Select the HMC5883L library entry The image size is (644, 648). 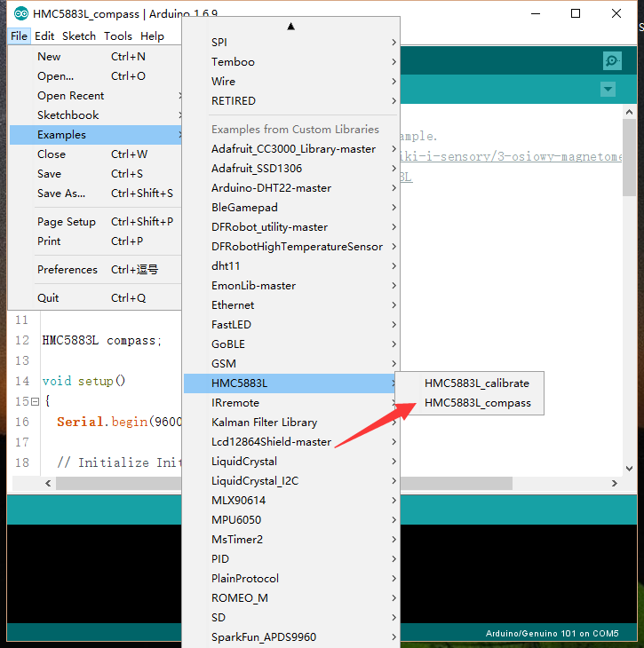(x=291, y=383)
